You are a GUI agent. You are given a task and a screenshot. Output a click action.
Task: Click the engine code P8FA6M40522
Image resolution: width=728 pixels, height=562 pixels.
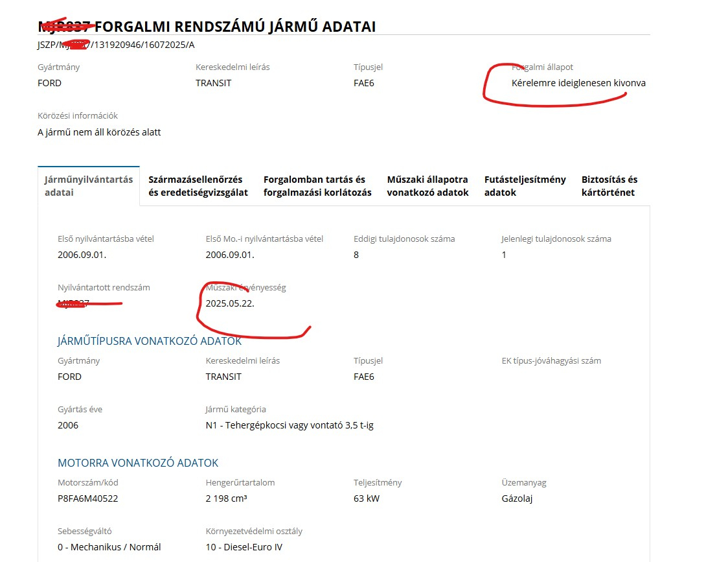tap(88, 498)
